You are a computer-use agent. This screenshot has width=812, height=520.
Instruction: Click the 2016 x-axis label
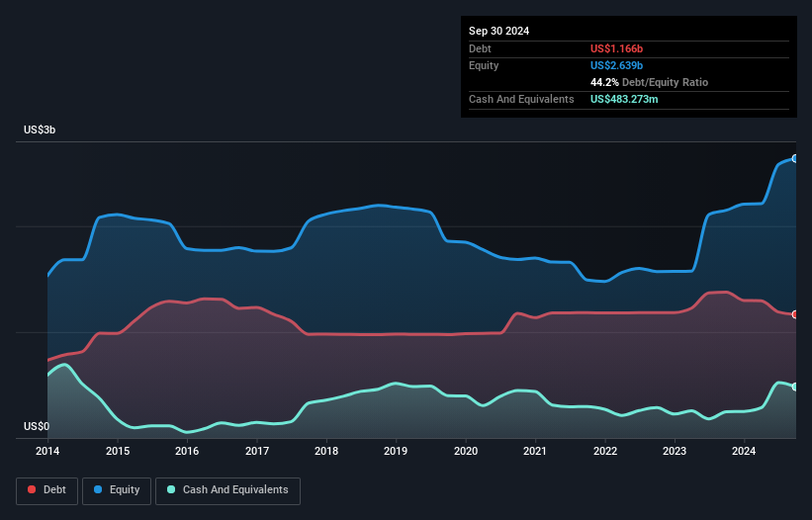click(187, 451)
